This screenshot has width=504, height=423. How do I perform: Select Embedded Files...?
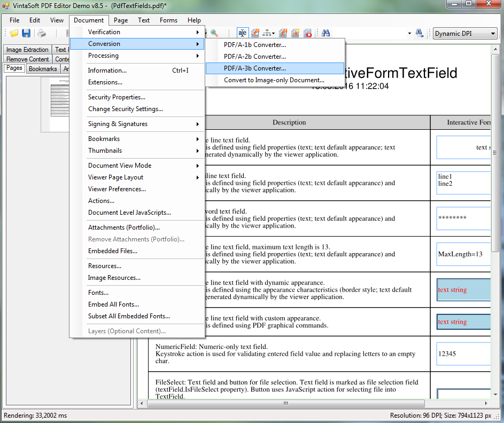(137, 251)
